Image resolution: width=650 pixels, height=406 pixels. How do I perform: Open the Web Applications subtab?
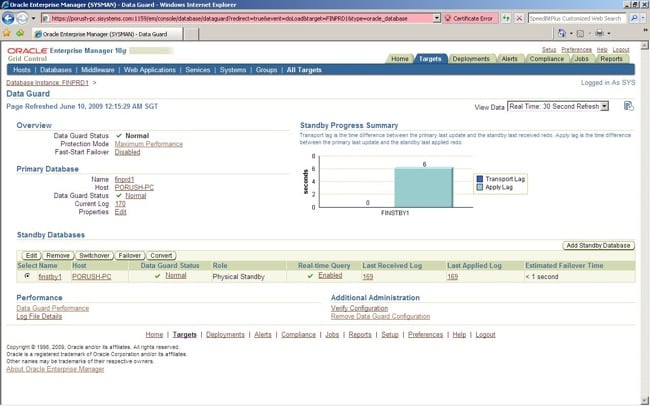click(x=150, y=70)
